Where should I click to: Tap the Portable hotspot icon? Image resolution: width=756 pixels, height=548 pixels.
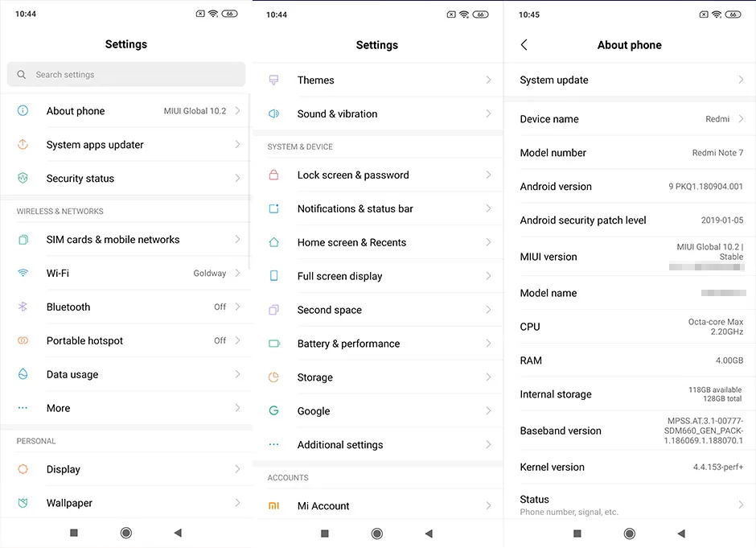(x=23, y=340)
